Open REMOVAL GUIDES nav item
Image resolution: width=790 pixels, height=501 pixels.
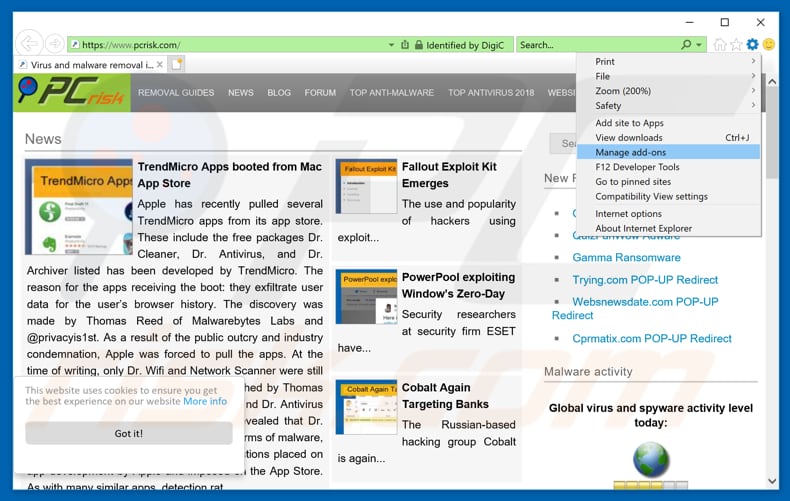click(x=176, y=93)
